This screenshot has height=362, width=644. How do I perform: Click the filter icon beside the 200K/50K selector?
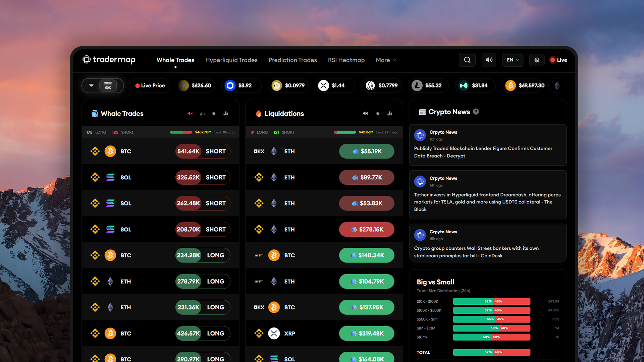coord(91,85)
